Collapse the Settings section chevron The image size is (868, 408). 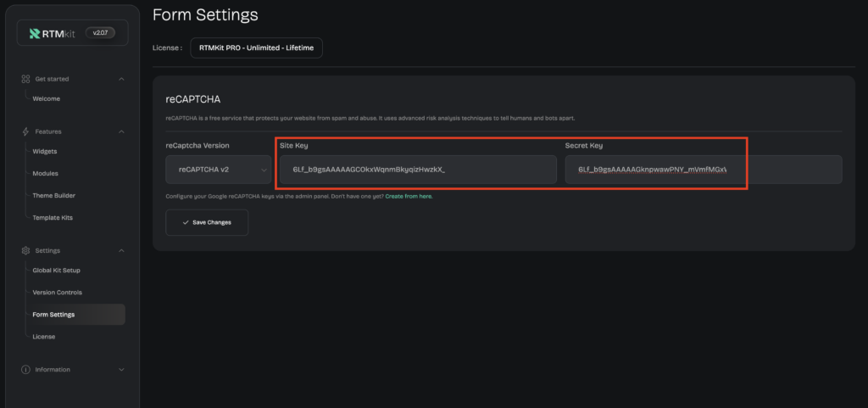[x=121, y=251]
